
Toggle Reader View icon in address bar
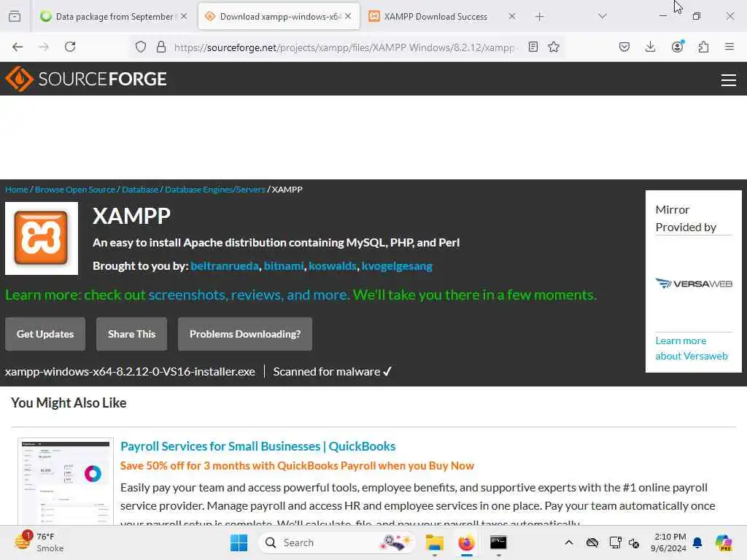pos(533,47)
